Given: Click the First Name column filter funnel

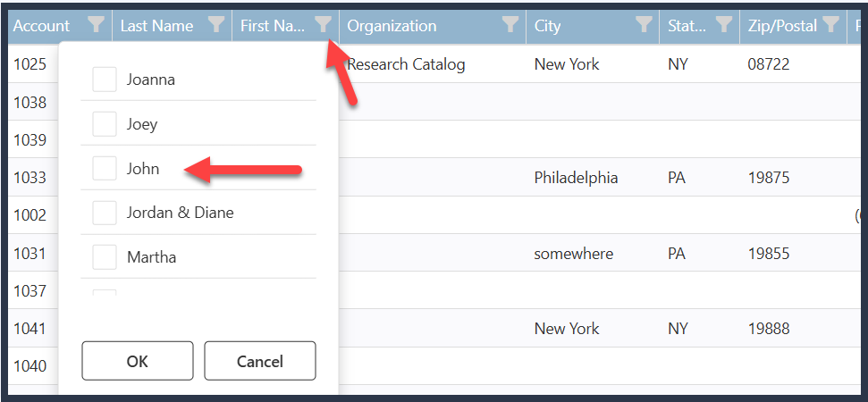Looking at the screenshot, I should point(324,25).
